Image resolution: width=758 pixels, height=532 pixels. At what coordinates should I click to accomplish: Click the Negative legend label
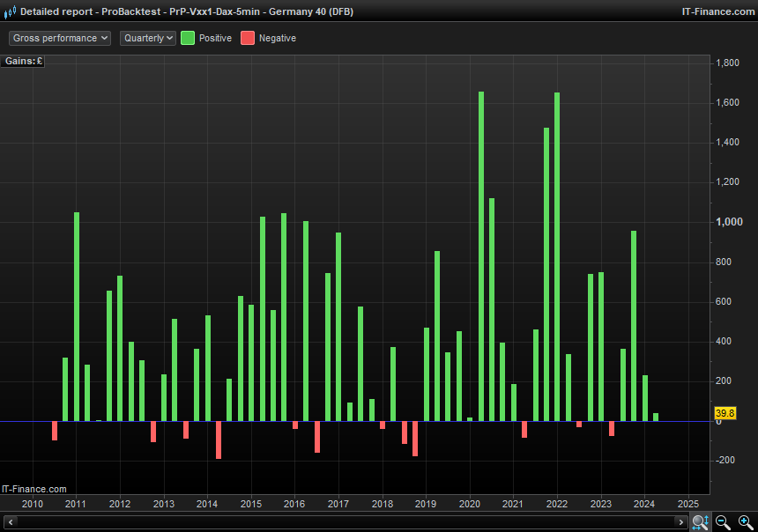point(277,38)
